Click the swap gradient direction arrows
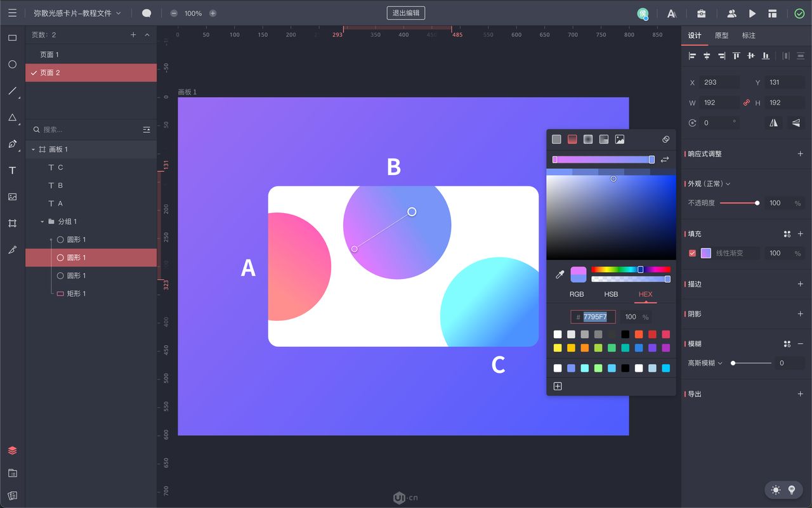Viewport: 812px width, 508px height. pos(665,160)
